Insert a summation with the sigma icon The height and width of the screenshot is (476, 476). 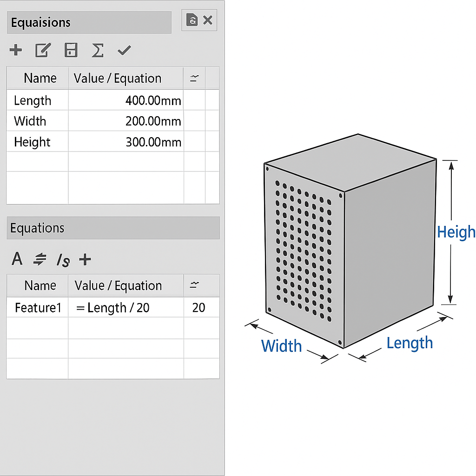(x=97, y=50)
